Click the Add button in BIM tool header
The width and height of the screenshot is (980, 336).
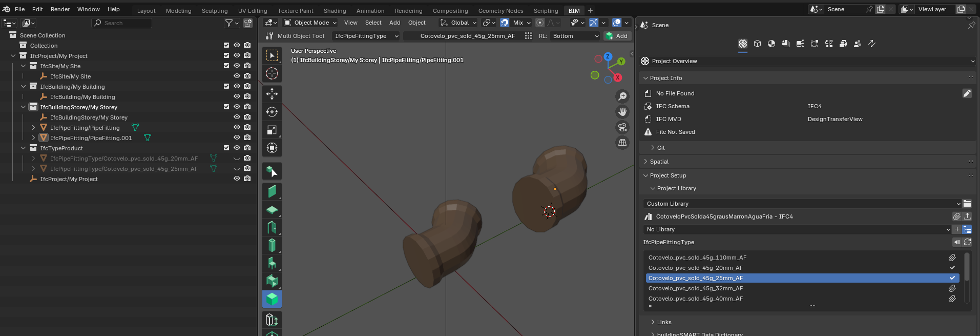click(x=617, y=36)
